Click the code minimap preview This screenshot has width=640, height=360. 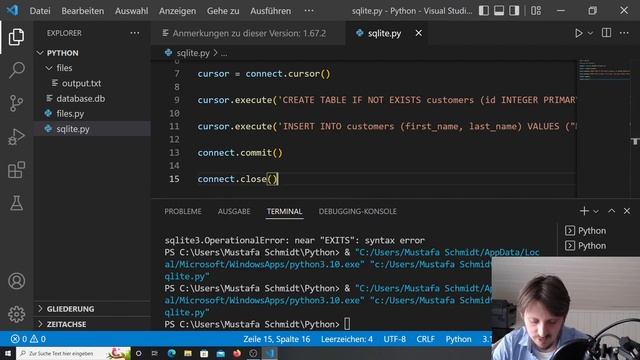tap(604, 69)
